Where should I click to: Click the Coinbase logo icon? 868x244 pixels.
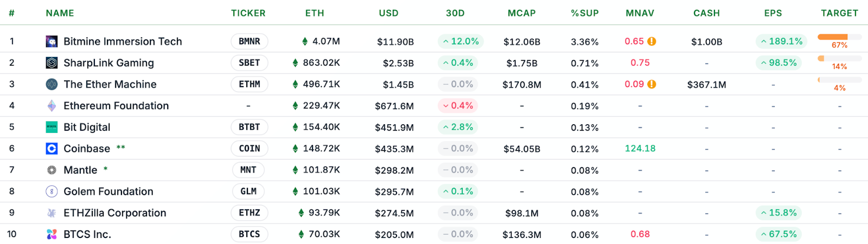(x=52, y=149)
